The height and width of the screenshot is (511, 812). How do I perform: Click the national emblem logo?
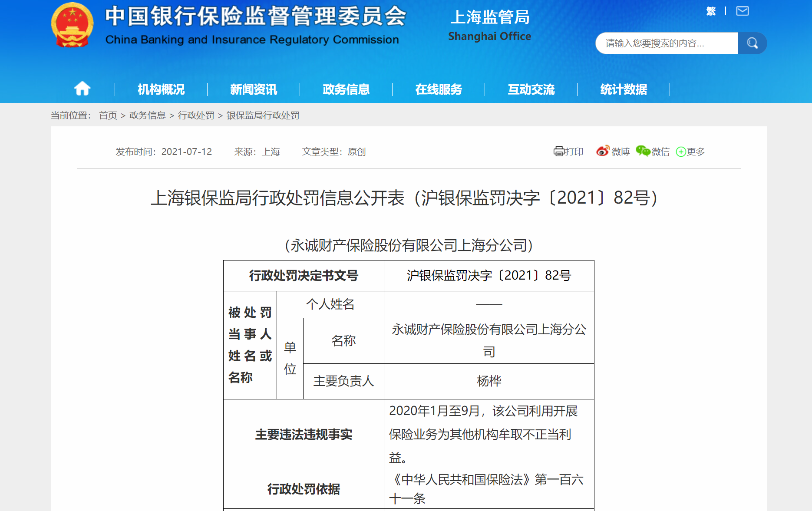pyautogui.click(x=72, y=25)
